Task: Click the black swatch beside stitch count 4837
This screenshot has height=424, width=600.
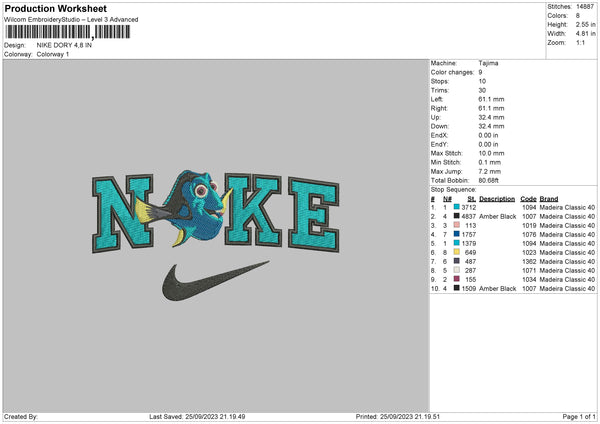Action: (x=456, y=216)
